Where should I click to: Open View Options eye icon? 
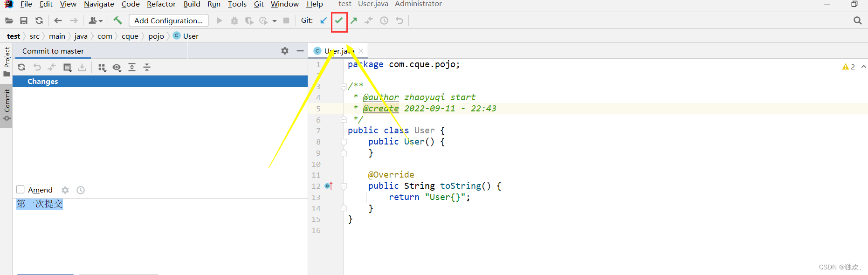117,68
